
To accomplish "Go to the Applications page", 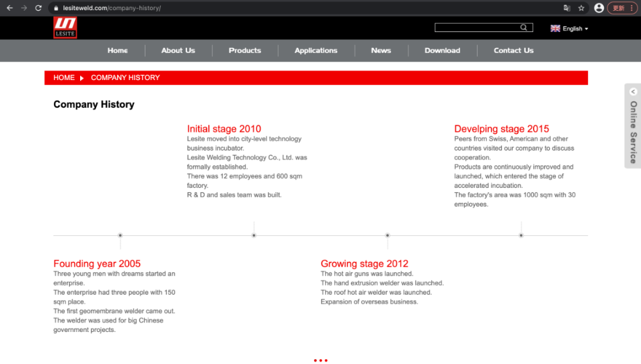I will click(x=316, y=50).
